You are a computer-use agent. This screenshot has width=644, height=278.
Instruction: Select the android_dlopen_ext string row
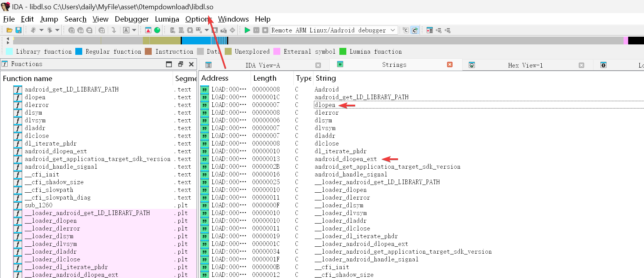coord(346,159)
